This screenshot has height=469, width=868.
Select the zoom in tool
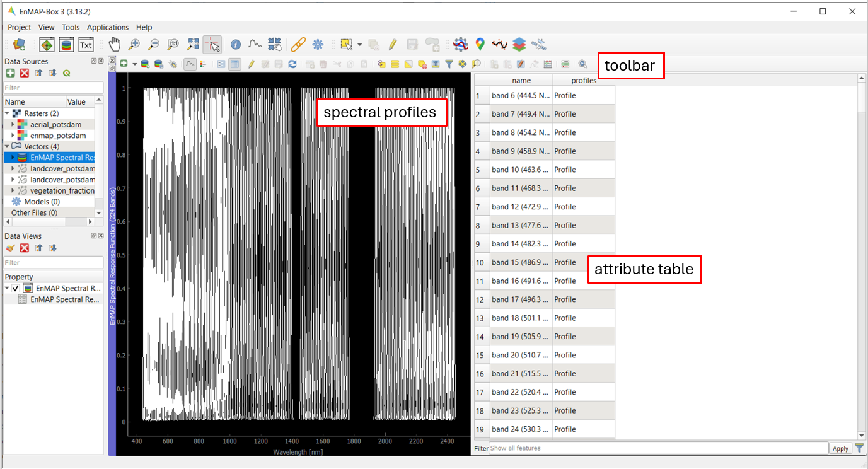pos(134,44)
